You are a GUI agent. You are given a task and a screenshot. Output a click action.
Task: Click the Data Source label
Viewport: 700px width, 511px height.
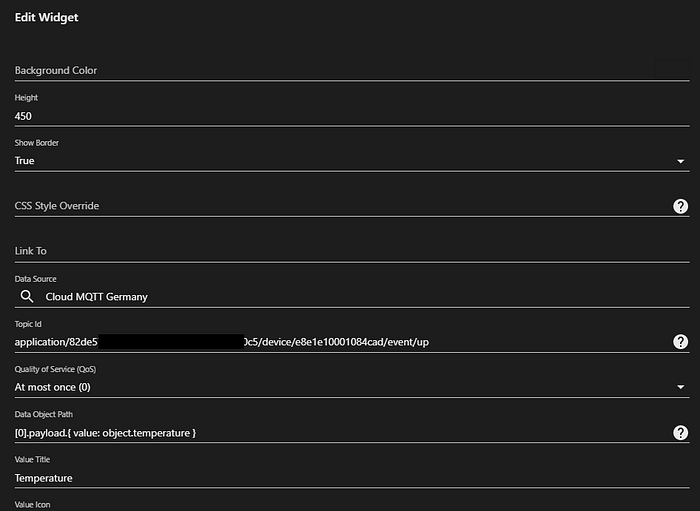36,279
